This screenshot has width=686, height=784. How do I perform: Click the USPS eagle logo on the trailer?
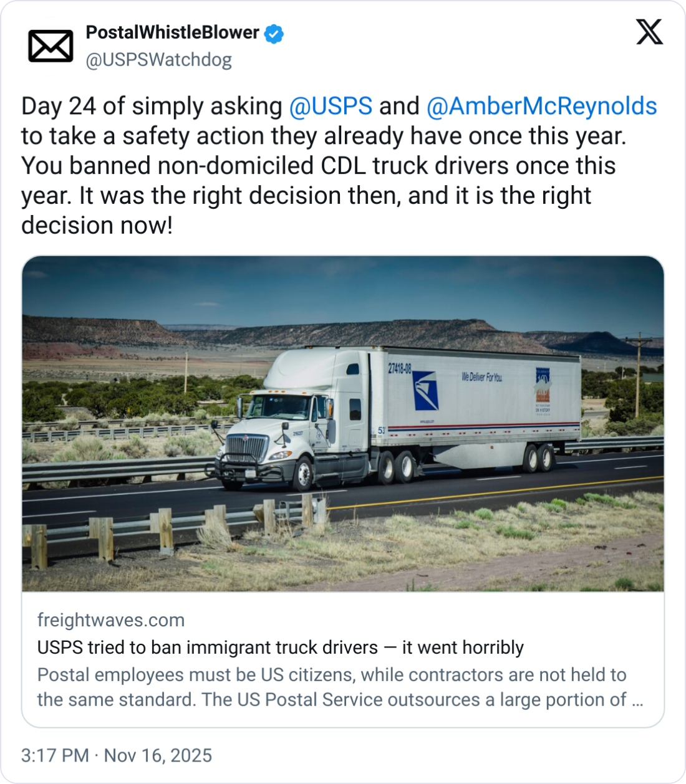426,390
